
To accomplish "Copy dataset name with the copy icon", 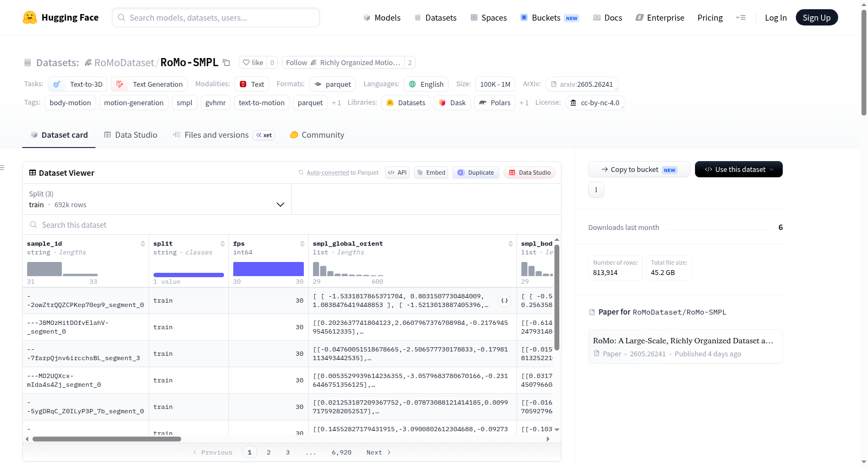I will 227,63.
